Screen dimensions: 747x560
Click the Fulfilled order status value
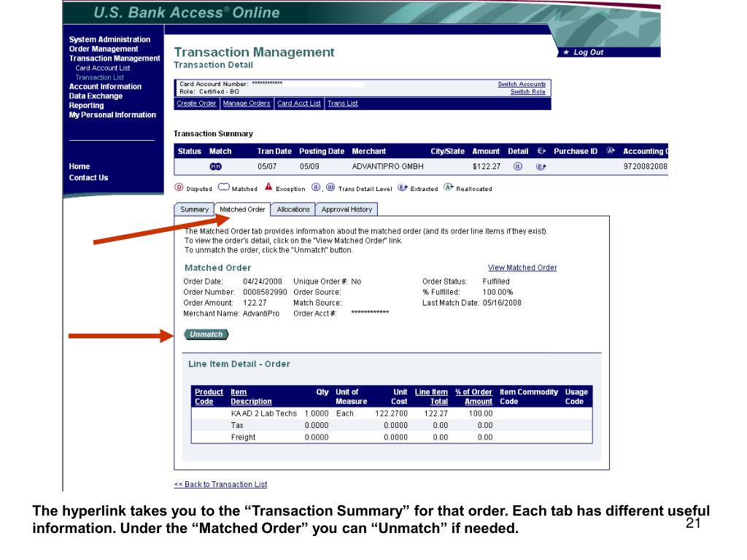click(496, 281)
